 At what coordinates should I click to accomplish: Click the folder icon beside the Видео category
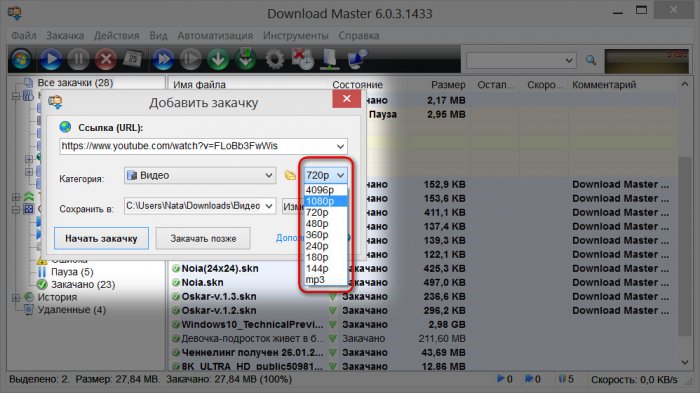pyautogui.click(x=290, y=175)
